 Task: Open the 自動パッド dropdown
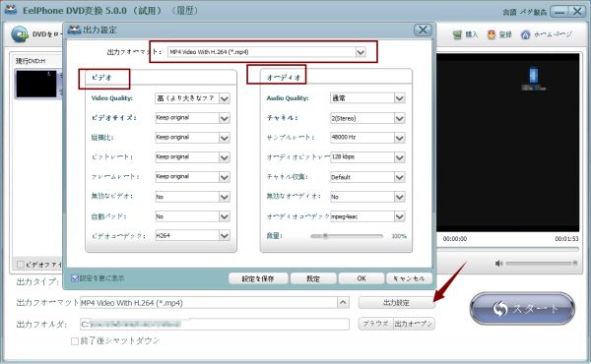[225, 216]
